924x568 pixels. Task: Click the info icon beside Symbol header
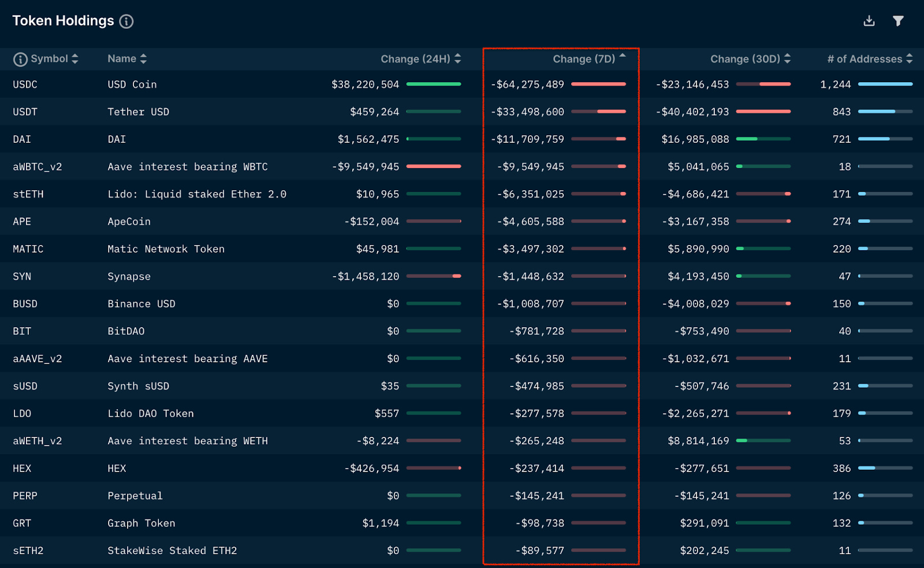tap(20, 59)
